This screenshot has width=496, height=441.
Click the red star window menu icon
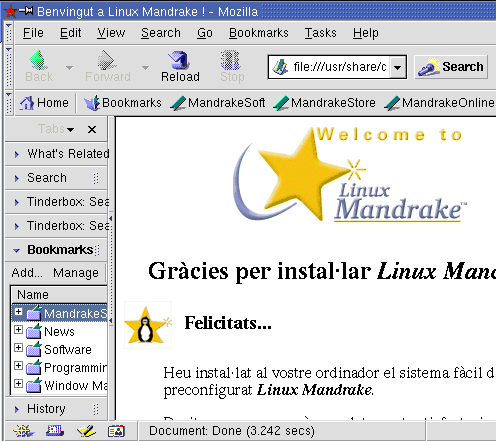10,12
